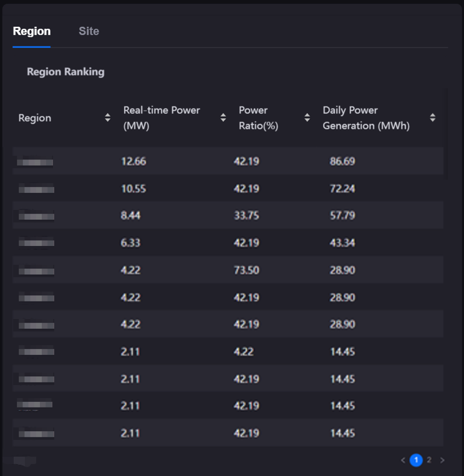Click the 73.50 power ratio cell
Screen dimensions: 464x476
pyautogui.click(x=246, y=270)
